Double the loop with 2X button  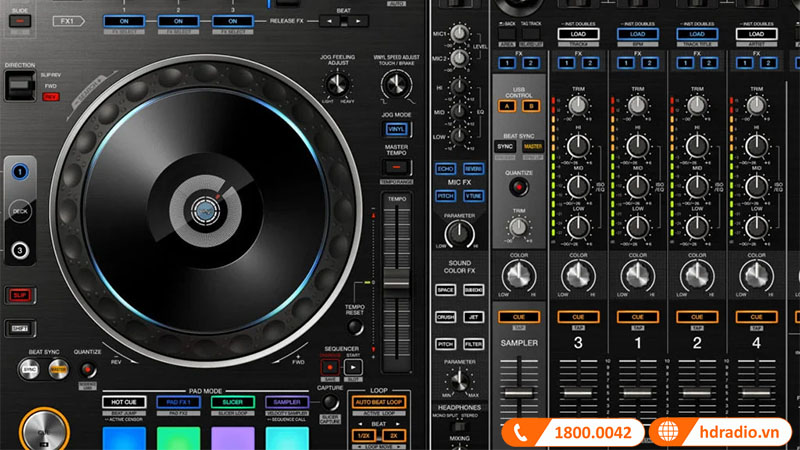[392, 435]
